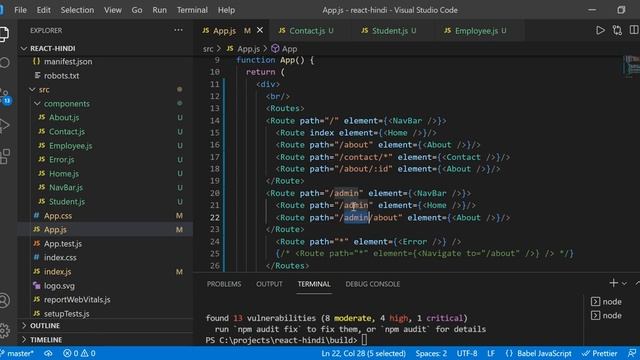Open Source Control view with badge
This screenshot has width=640, height=360.
(x=5, y=96)
